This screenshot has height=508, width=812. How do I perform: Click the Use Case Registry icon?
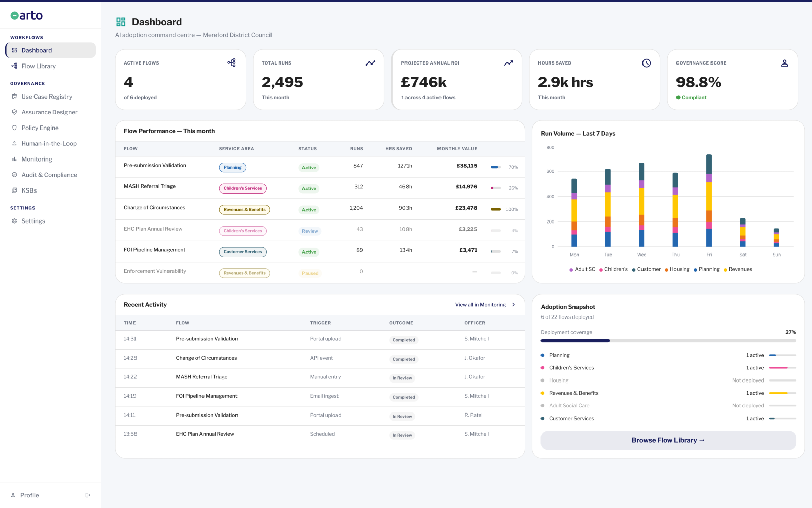click(x=14, y=97)
